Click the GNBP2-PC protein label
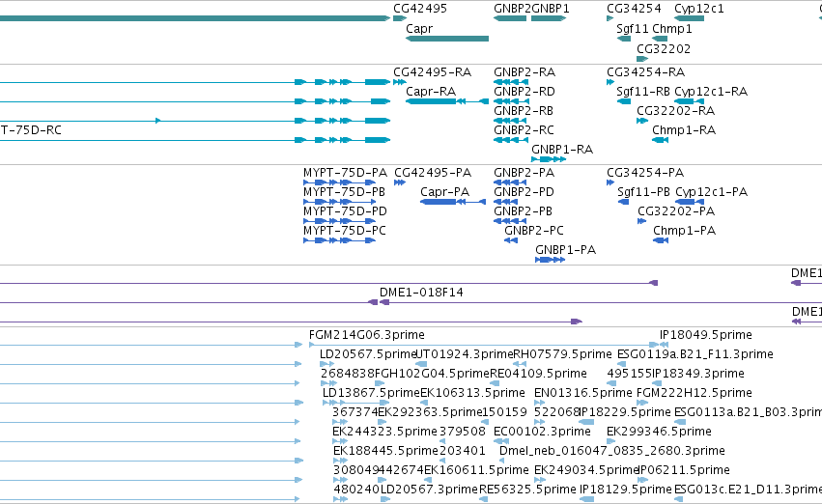Viewport: 822px width, 504px height. click(x=533, y=231)
